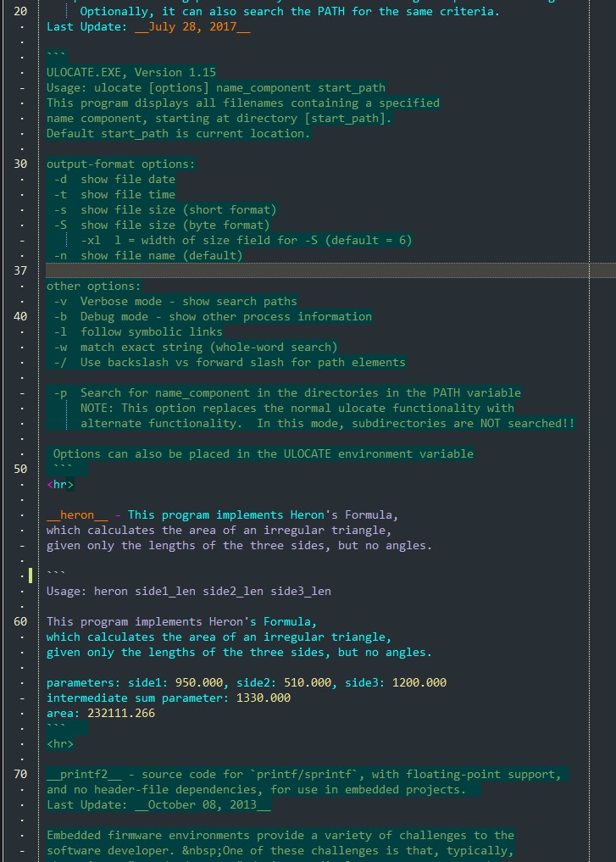Viewport: 616px width, 862px height.
Task: Click the '__printf2__' heading word
Action: coord(84,775)
